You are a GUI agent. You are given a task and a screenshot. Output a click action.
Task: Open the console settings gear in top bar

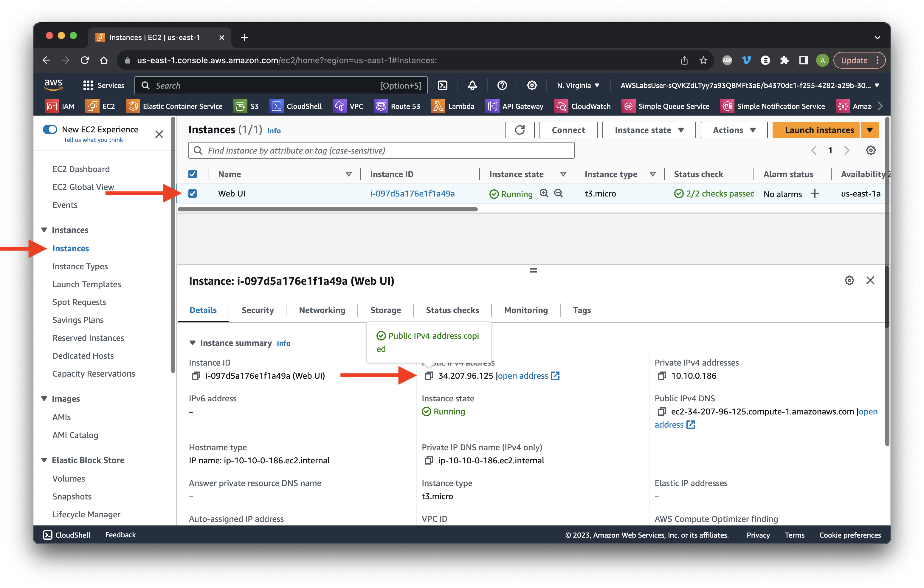click(x=532, y=85)
